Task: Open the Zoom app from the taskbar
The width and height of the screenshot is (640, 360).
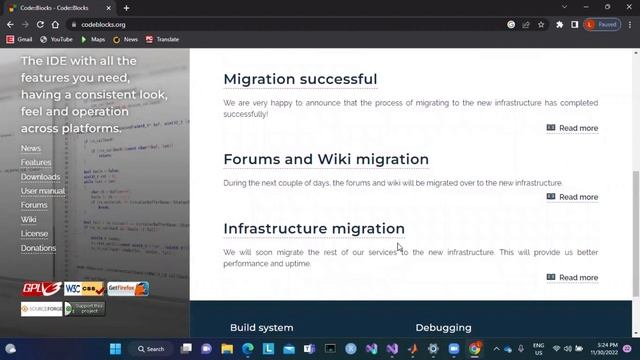Action: click(454, 349)
